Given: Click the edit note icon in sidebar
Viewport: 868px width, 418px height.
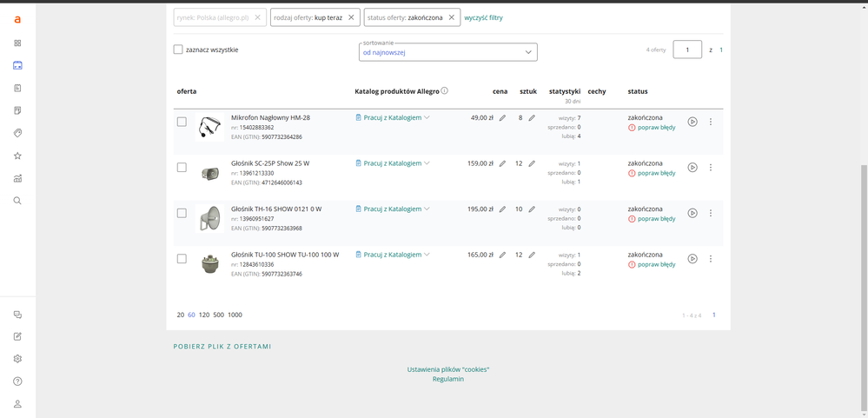Looking at the screenshot, I should (x=17, y=336).
